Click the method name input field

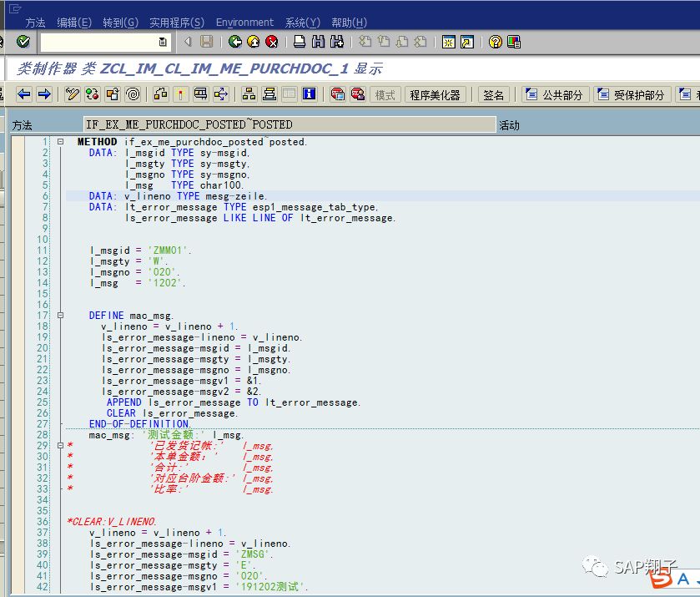290,124
